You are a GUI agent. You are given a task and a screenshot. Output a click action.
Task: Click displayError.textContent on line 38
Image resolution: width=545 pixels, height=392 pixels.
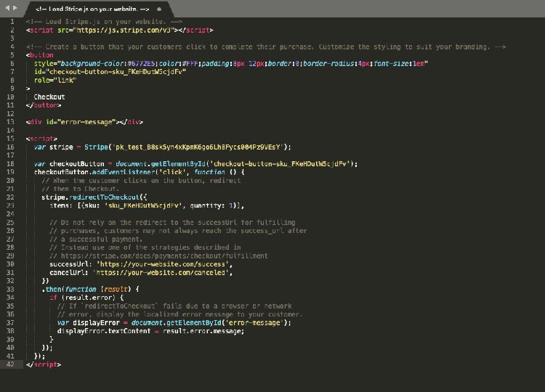point(104,331)
